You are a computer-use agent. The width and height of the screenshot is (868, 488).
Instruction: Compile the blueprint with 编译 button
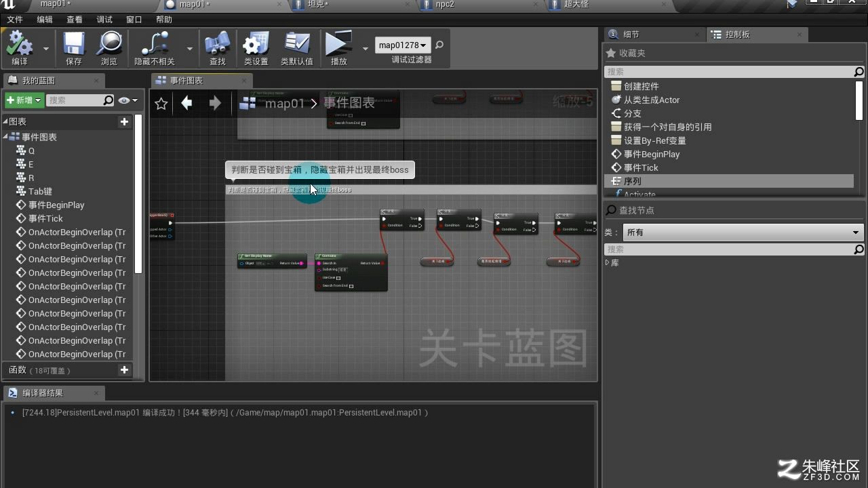tap(20, 49)
